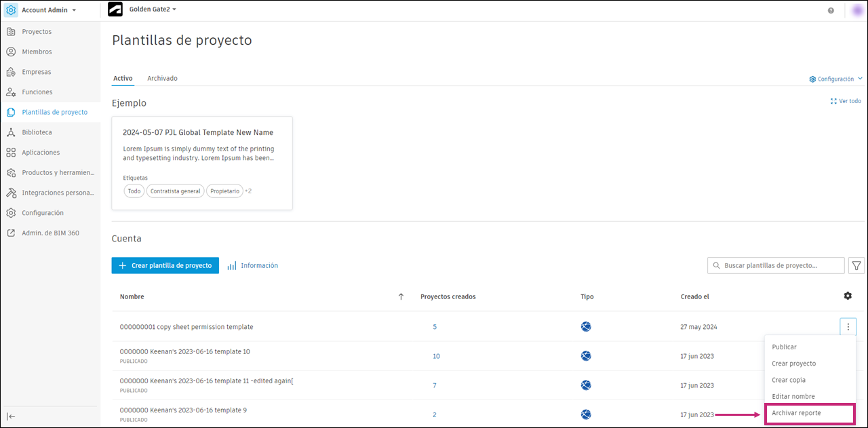Open the Configuración dropdown at right

click(835, 79)
